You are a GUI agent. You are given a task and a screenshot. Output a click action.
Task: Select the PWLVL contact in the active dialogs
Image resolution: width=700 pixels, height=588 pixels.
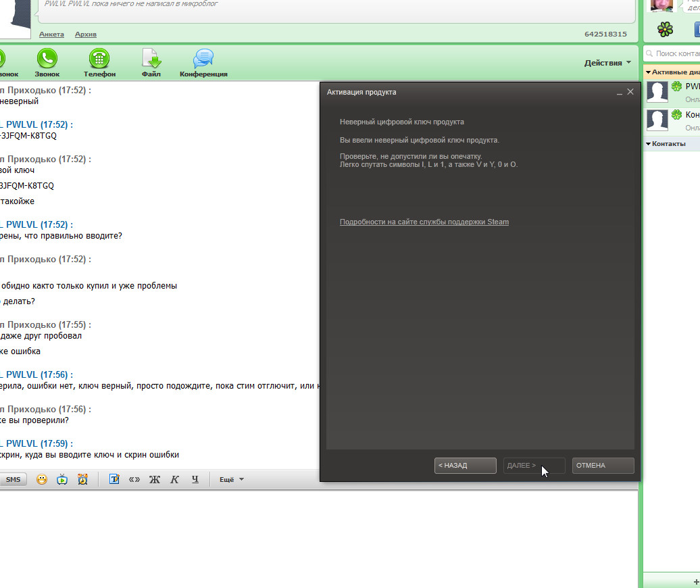coord(672,93)
